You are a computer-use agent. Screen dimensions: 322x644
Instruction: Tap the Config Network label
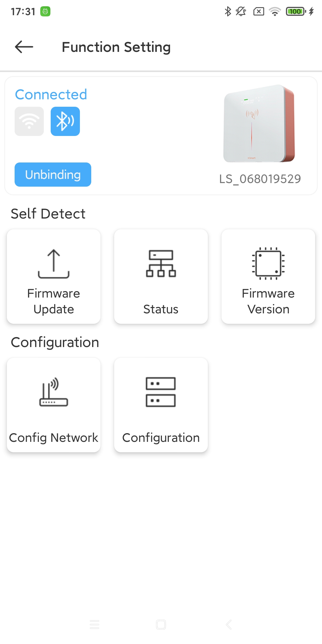point(54,438)
